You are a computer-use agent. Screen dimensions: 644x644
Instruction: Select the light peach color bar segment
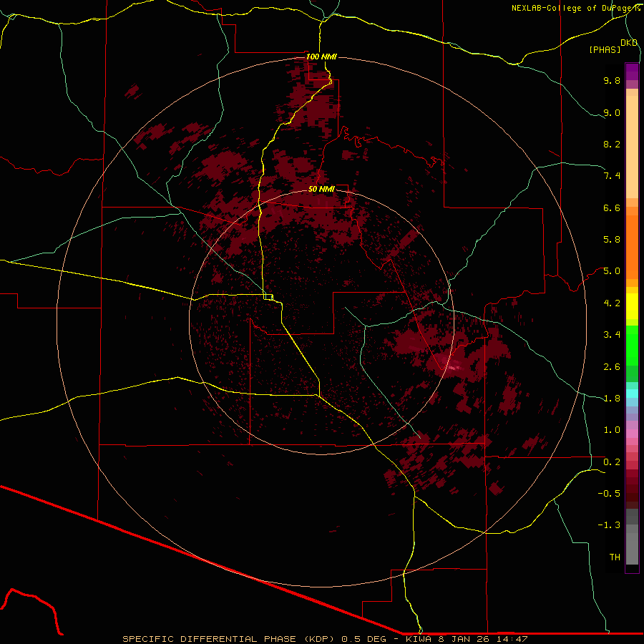(632, 143)
